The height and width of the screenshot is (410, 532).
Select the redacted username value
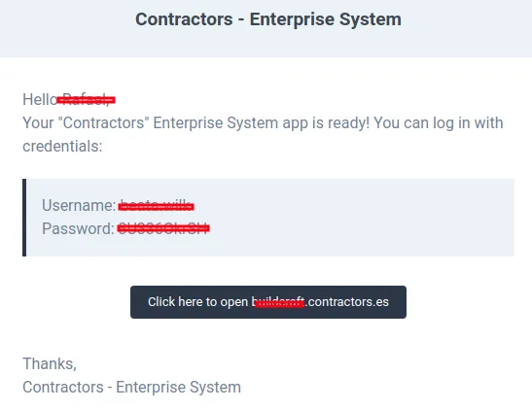coord(156,206)
